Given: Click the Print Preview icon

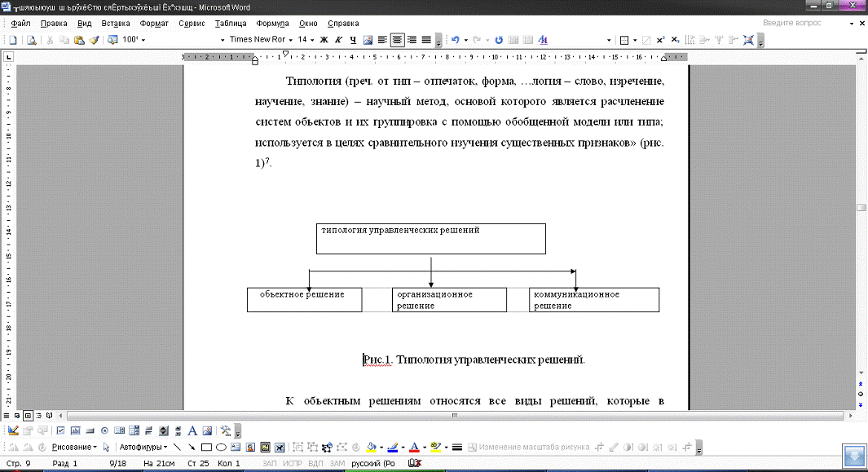Looking at the screenshot, I should coord(31,39).
